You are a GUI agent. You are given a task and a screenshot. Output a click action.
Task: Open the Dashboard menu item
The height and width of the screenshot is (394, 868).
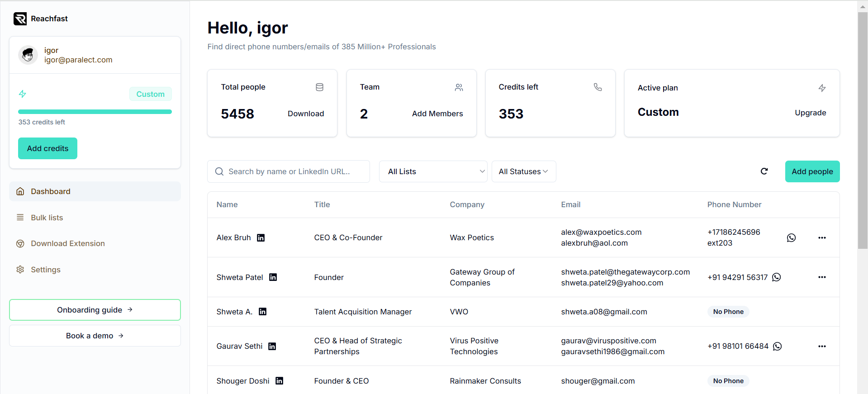95,191
